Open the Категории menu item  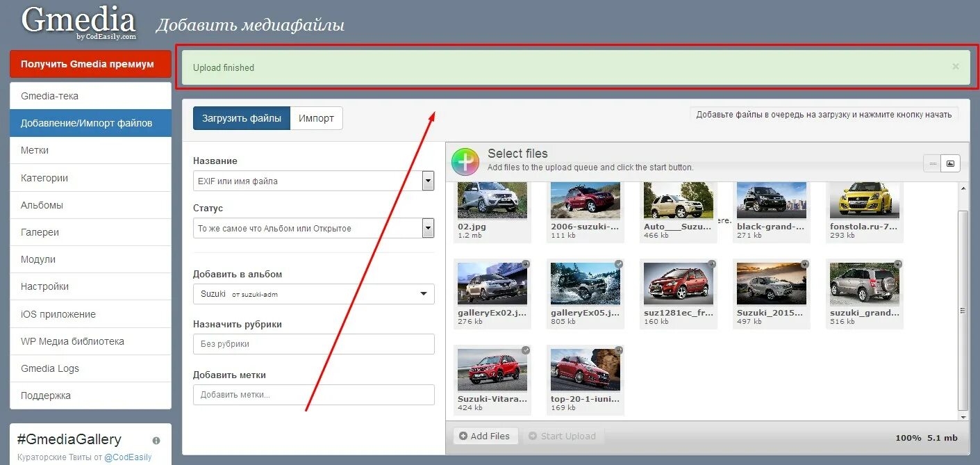click(x=91, y=178)
